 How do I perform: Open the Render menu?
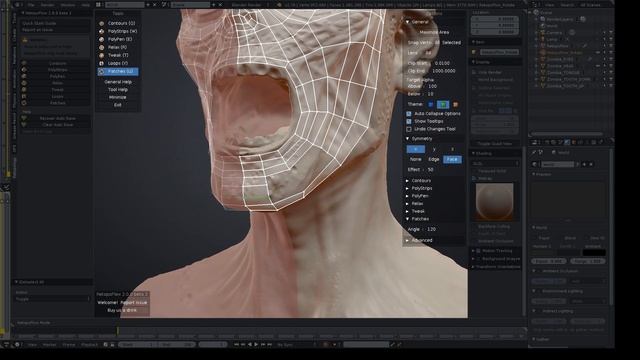click(x=47, y=5)
